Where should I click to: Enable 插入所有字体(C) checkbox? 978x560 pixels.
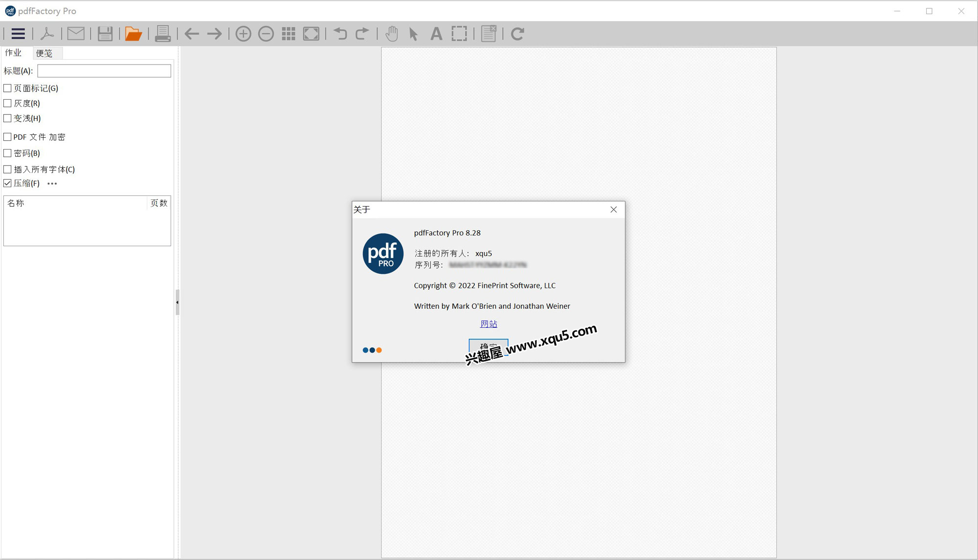click(7, 169)
